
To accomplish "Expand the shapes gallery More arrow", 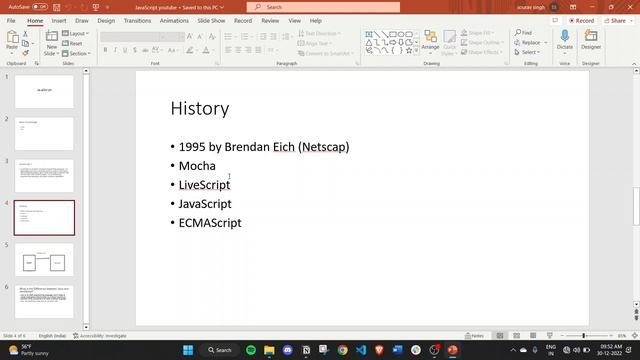I will point(416,51).
